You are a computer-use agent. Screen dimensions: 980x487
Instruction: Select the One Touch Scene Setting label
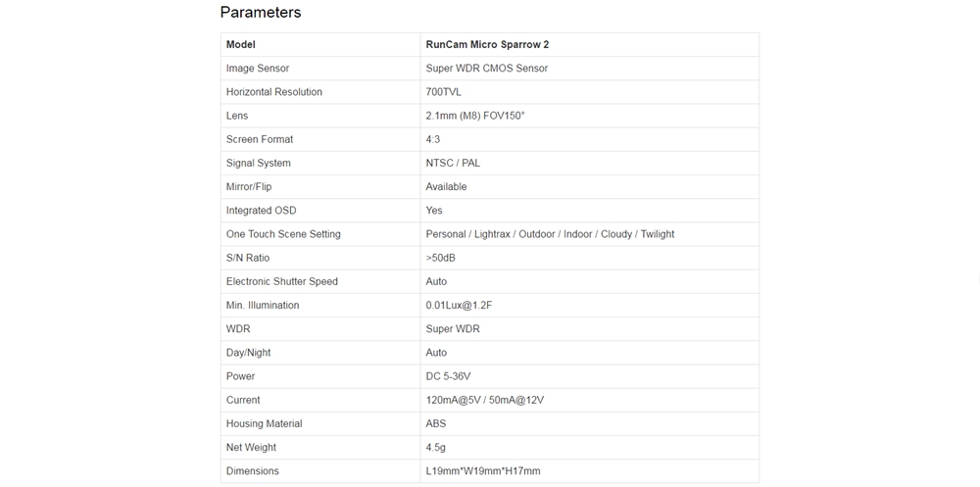(x=283, y=234)
